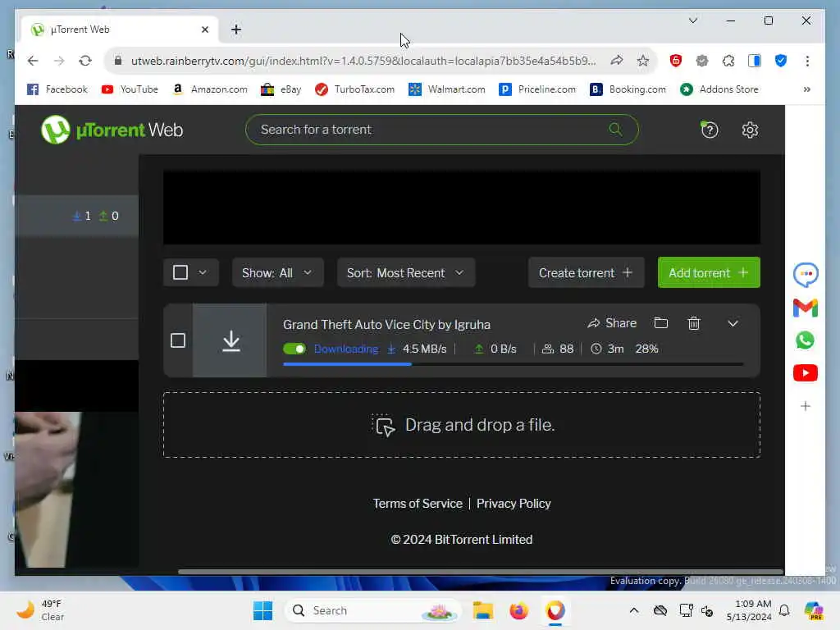Toggle the Downloading switch to pause the torrent
The image size is (840, 630).
(294, 349)
